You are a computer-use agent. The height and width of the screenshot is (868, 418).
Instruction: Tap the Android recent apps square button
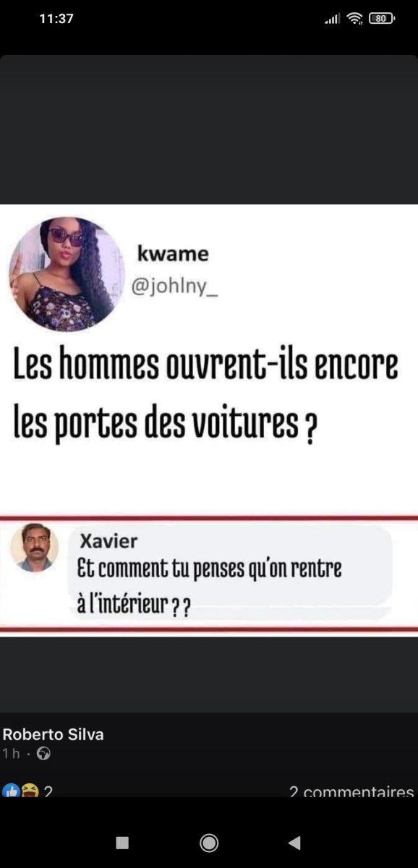point(122,842)
